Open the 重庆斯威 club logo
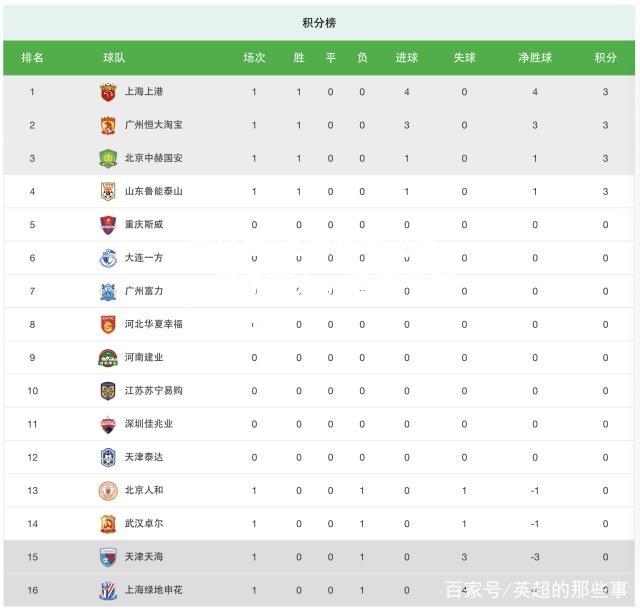 click(108, 225)
